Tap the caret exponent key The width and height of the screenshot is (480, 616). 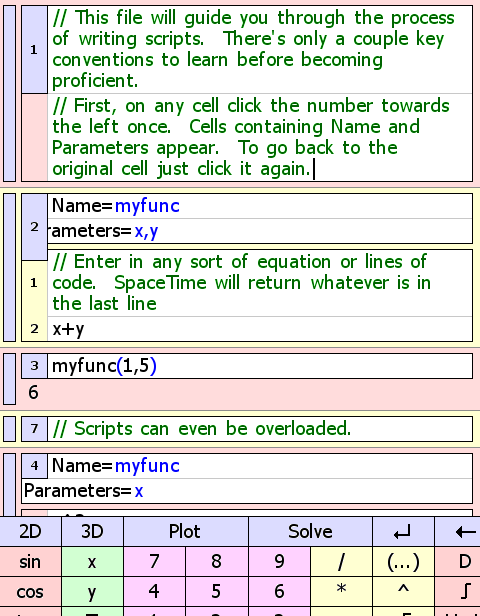point(403,592)
